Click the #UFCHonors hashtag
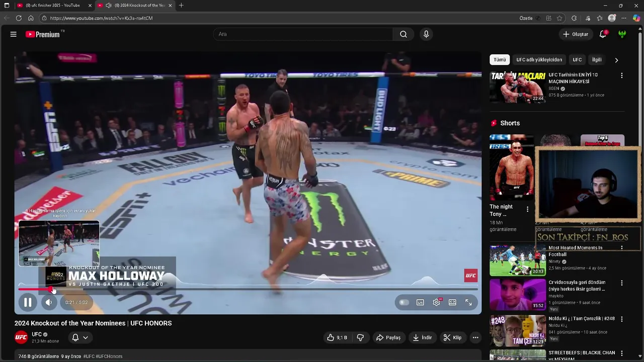This screenshot has width=644, height=362. pos(109,356)
